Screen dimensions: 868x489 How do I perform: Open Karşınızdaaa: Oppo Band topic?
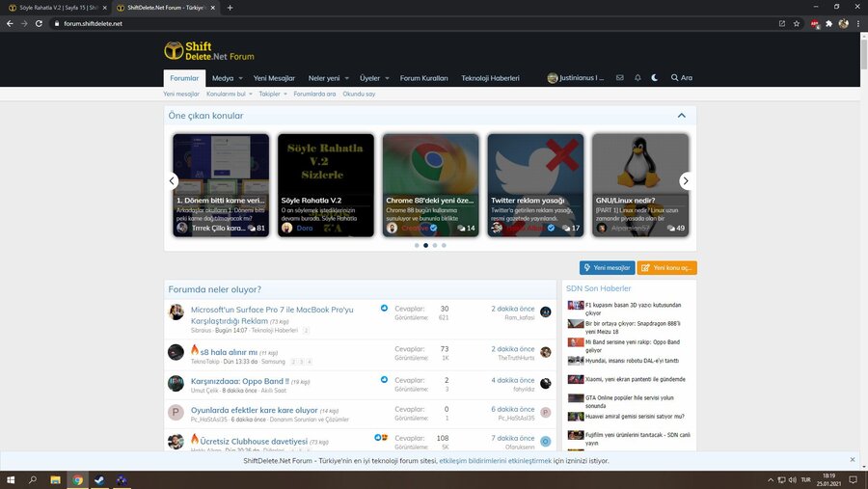[x=240, y=381]
